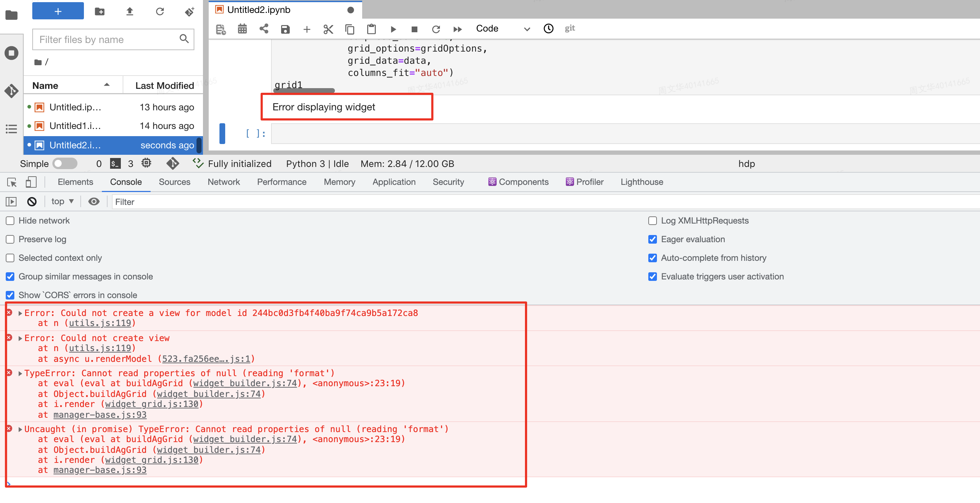This screenshot has height=503, width=980.
Task: Disable Eager evaluation
Action: [x=653, y=239]
